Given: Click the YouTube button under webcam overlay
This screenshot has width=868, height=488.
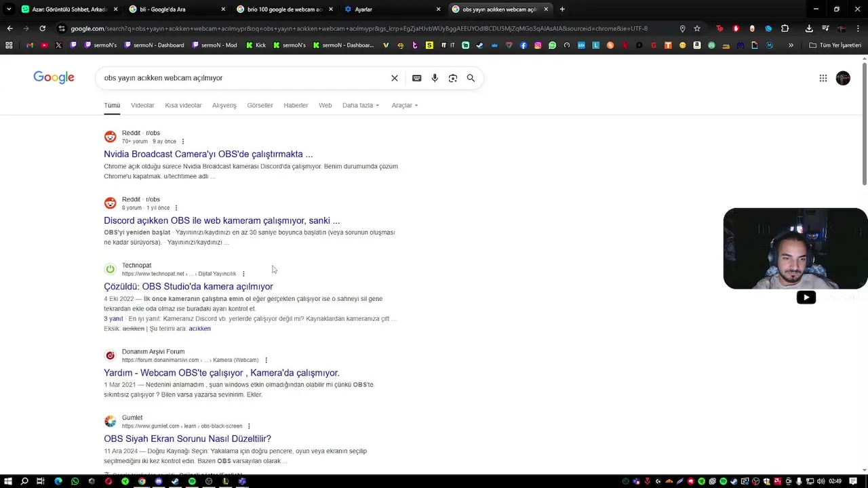Looking at the screenshot, I should point(806,297).
